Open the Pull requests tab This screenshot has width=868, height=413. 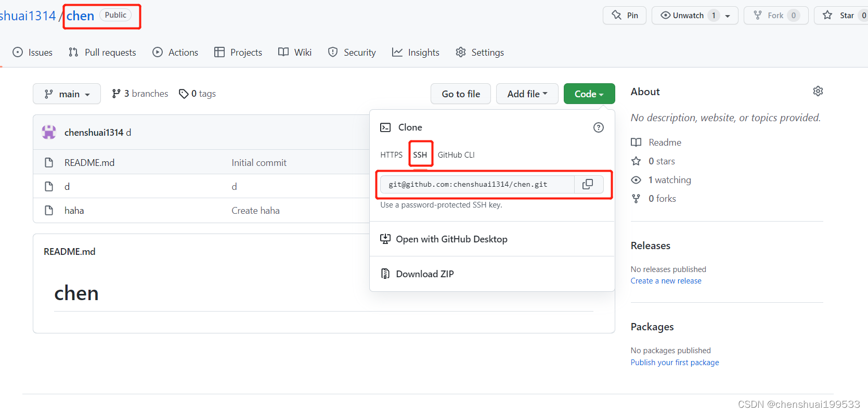point(102,53)
